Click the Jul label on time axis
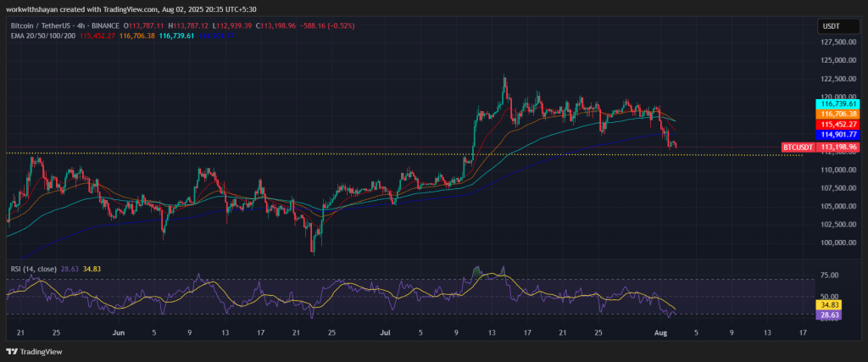 click(x=385, y=333)
